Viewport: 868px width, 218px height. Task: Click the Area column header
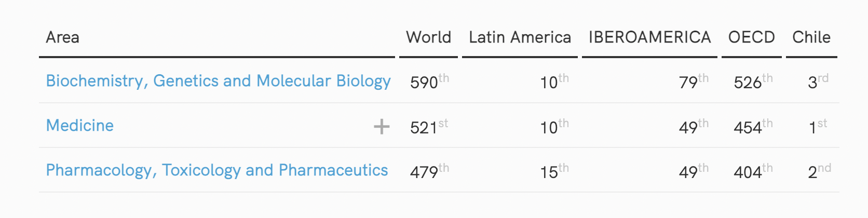pos(62,37)
